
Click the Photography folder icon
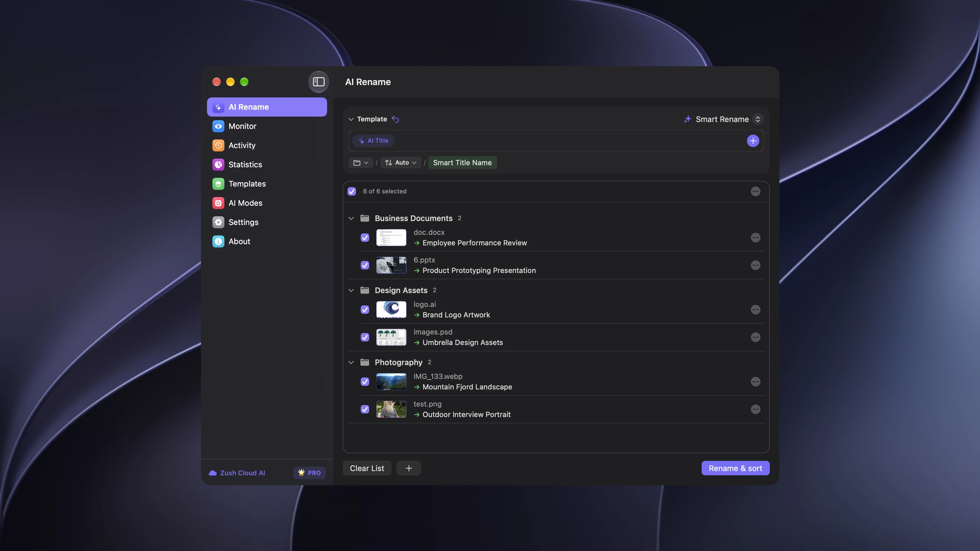click(x=365, y=362)
